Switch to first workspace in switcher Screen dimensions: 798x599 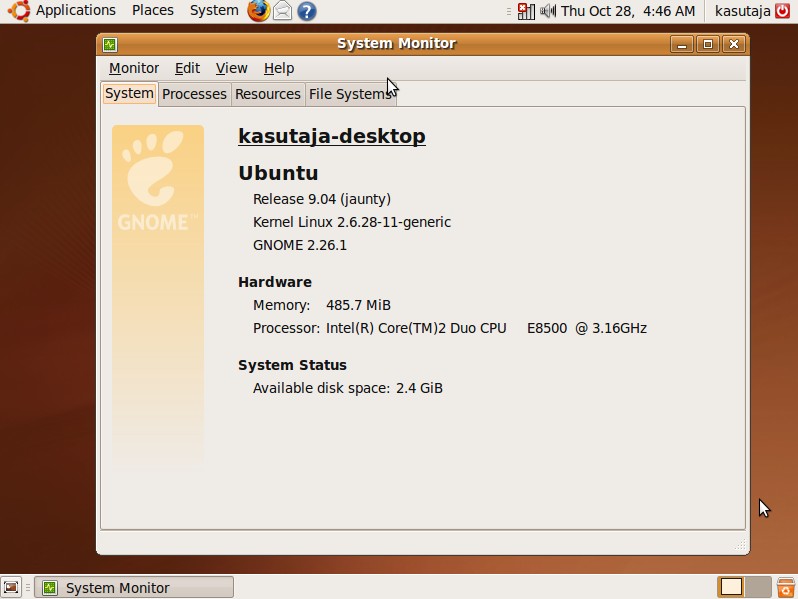(x=731, y=587)
